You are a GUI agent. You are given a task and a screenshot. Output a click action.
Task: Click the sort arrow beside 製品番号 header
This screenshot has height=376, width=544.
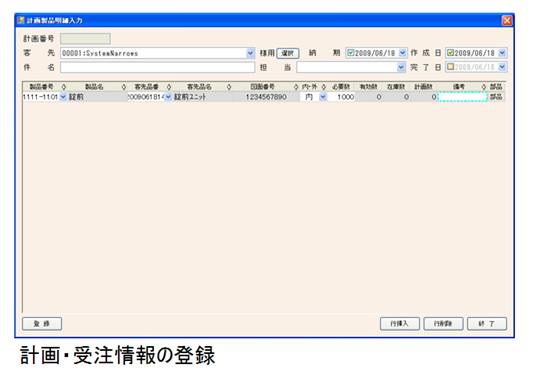[63, 87]
